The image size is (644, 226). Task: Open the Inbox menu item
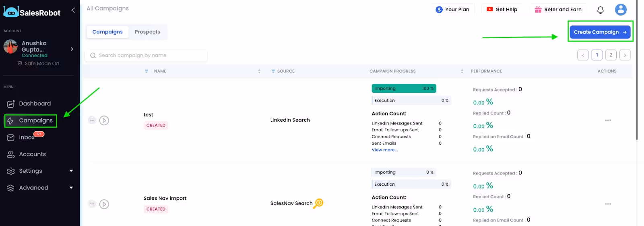click(x=27, y=137)
